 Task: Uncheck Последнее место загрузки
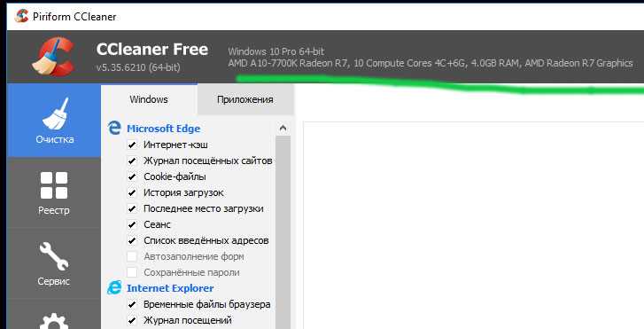tap(132, 209)
